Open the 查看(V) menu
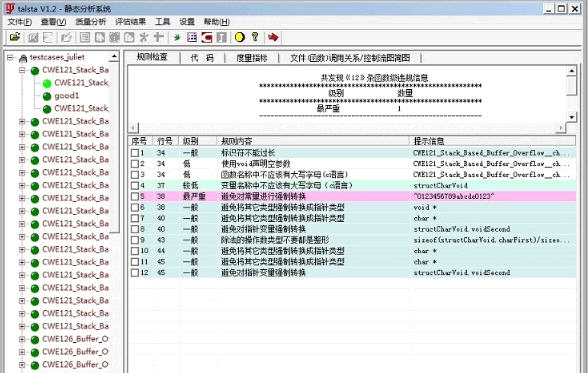Screen dimensions: 588x373 click(53, 22)
